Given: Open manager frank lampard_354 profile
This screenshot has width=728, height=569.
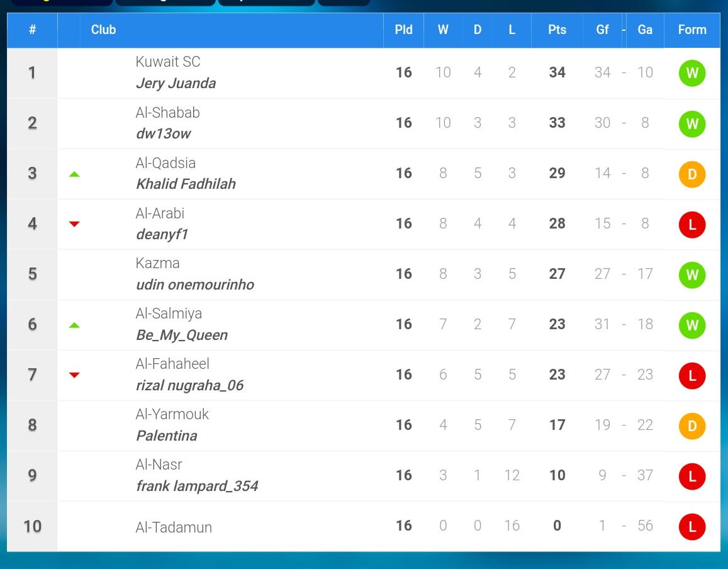Looking at the screenshot, I should click(x=197, y=486).
